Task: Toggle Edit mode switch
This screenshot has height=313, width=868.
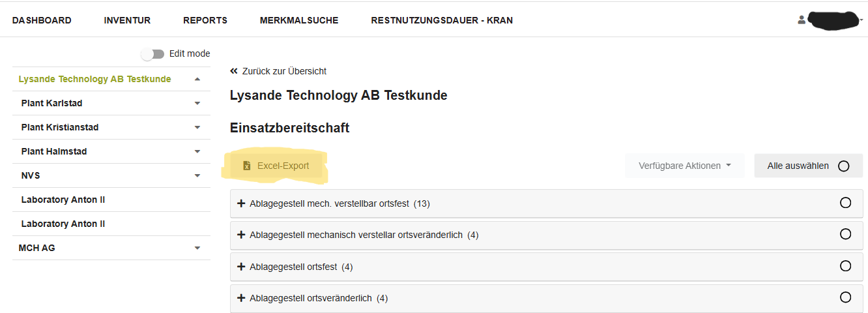Action: (154, 54)
